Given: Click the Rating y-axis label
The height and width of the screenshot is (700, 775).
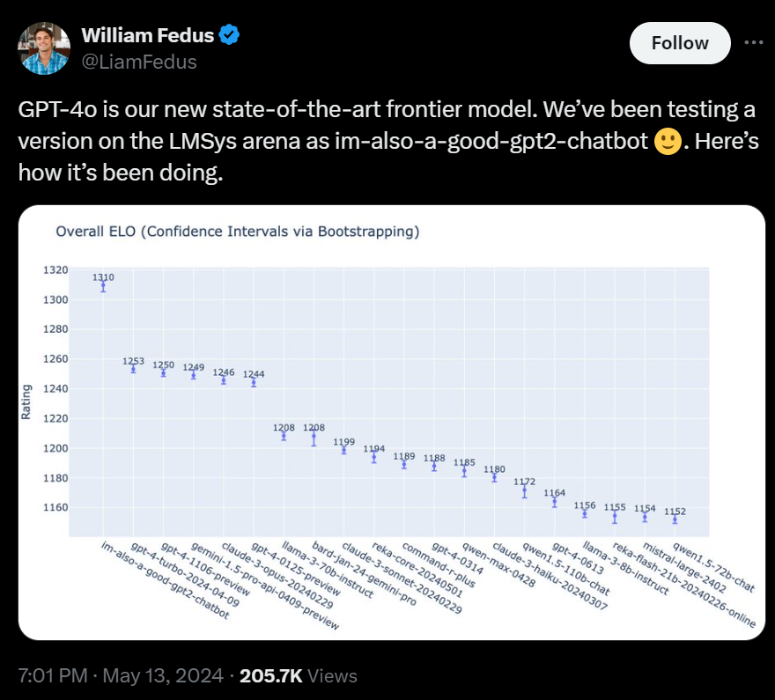Looking at the screenshot, I should point(26,402).
